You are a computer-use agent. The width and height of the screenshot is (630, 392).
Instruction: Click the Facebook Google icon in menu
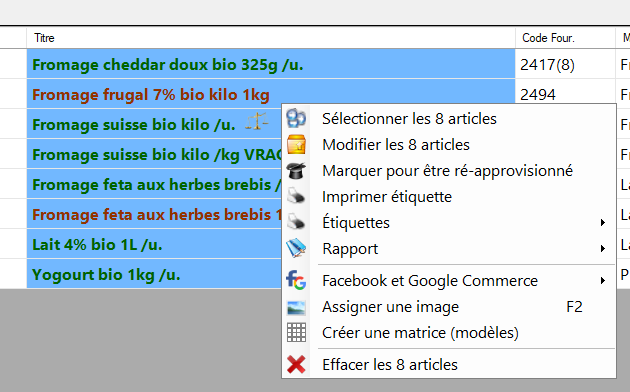[x=297, y=280]
